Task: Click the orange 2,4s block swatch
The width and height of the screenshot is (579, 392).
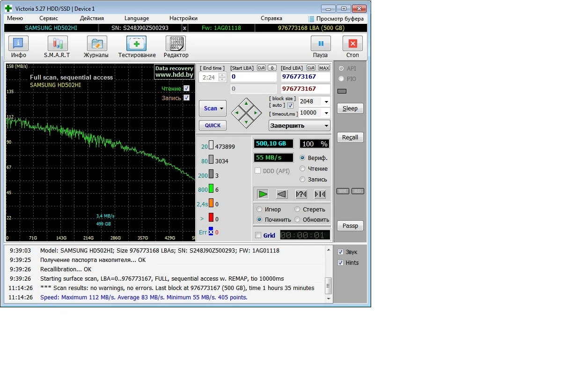Action: (x=211, y=203)
